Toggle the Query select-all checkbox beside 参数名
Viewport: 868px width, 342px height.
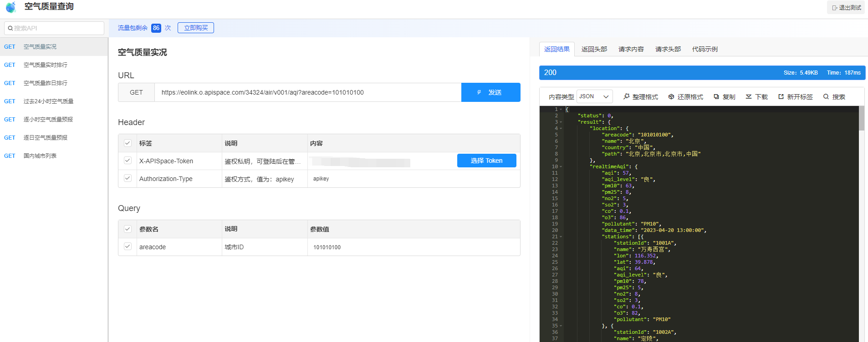128,229
